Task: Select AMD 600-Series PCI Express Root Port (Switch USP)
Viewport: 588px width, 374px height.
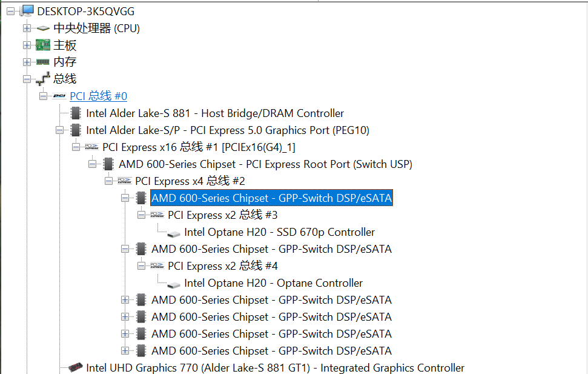Action: pos(265,164)
